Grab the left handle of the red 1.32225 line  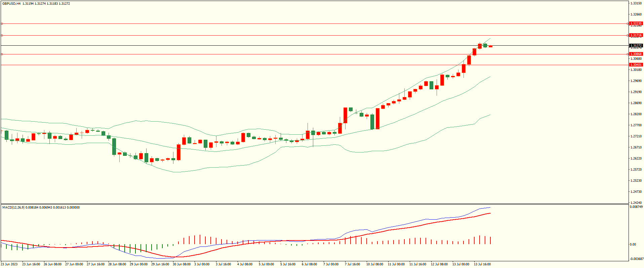[x=2, y=24]
